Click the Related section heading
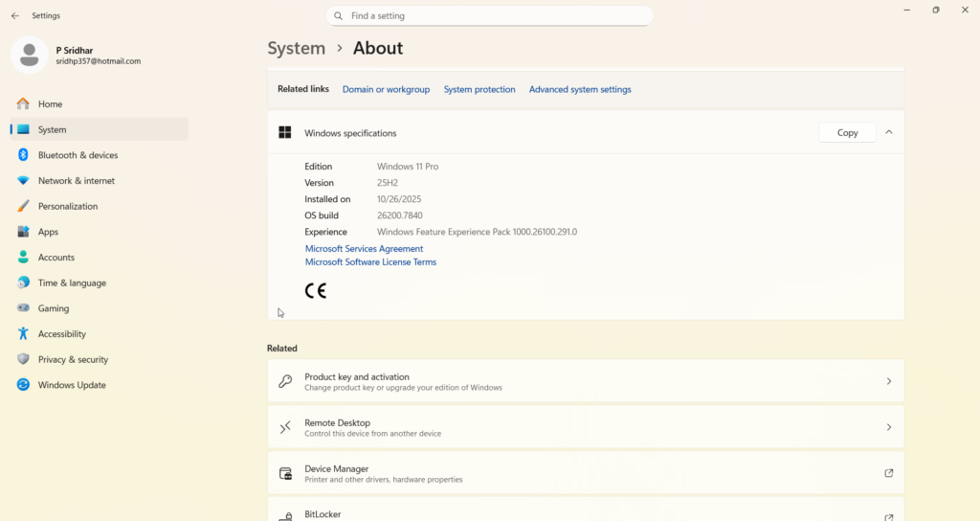The image size is (980, 521). (282, 349)
